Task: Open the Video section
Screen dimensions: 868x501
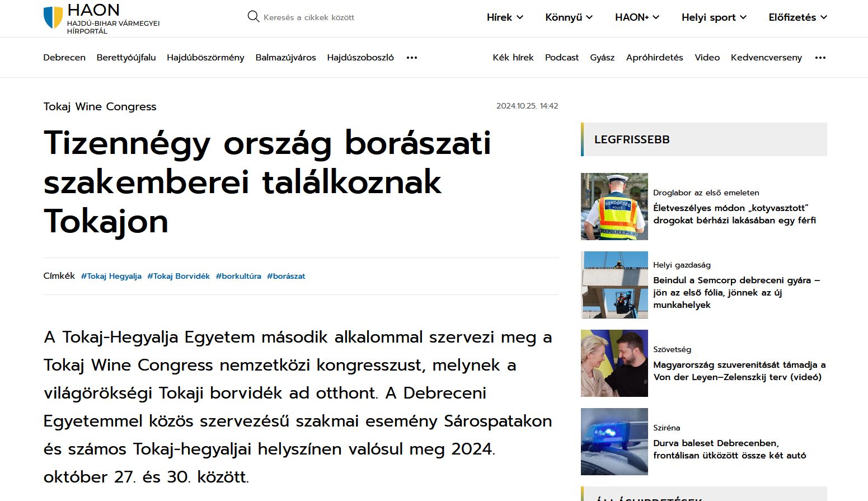Action: 707,58
